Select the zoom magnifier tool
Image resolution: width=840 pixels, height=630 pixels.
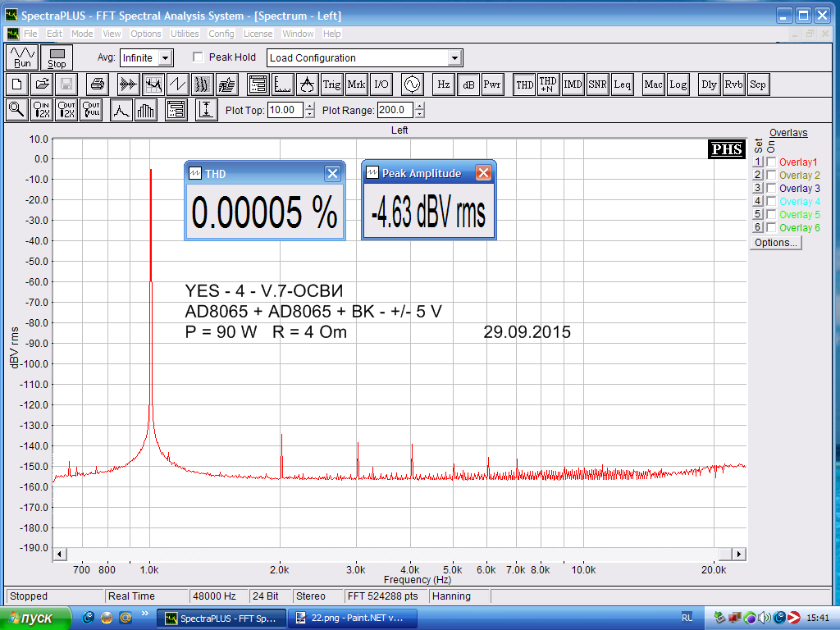coord(16,110)
